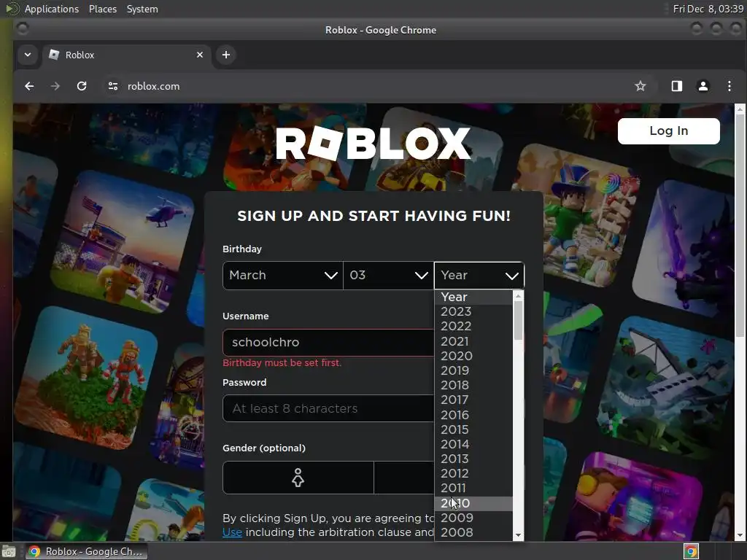
Task: Click the page scroll-down arrow
Action: coord(740,536)
